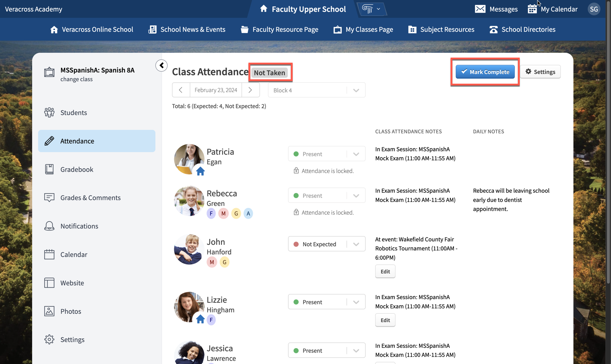This screenshot has height=364, width=611.
Task: Click the change class link
Action: tap(76, 79)
